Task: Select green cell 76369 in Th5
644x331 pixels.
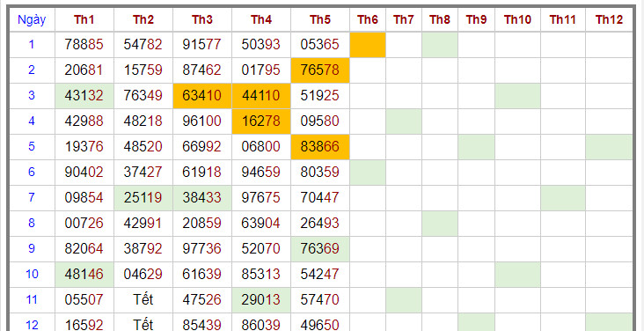Action: click(320, 249)
